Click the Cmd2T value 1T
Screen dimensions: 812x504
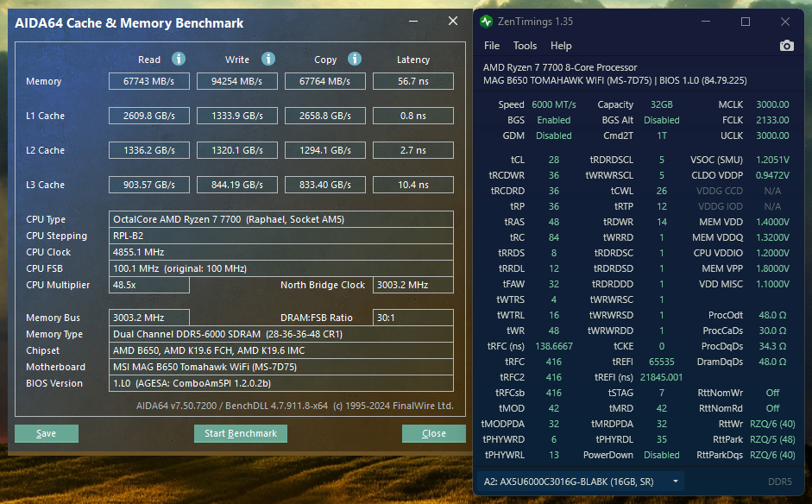click(x=661, y=135)
